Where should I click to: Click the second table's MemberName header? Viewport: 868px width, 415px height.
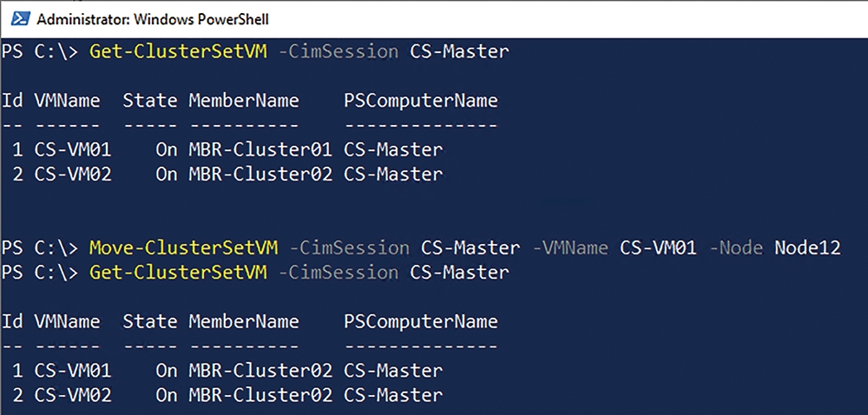244,321
